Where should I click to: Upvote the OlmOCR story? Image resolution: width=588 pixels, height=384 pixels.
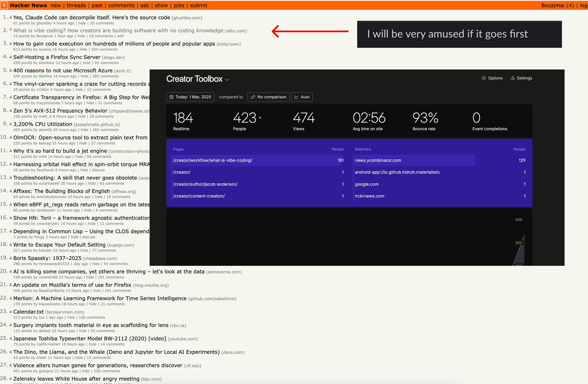coord(11,137)
